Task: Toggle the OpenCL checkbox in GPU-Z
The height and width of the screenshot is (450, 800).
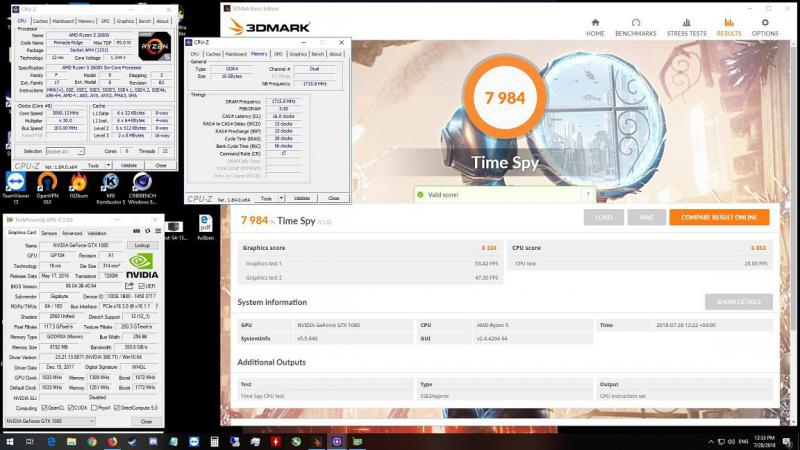Action: coord(44,408)
